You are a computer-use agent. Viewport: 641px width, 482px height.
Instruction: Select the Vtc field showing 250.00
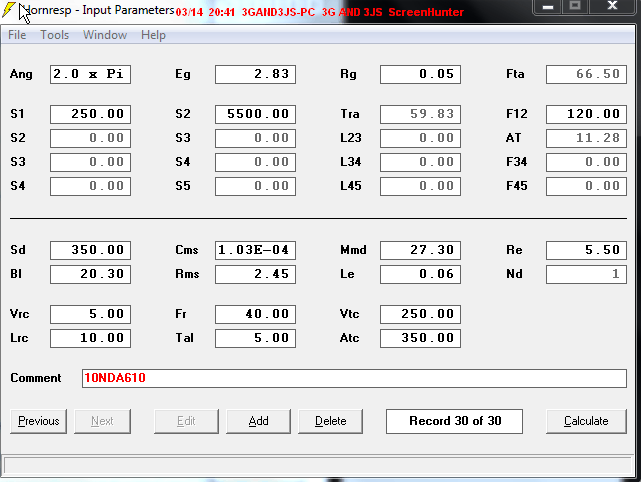tap(420, 314)
